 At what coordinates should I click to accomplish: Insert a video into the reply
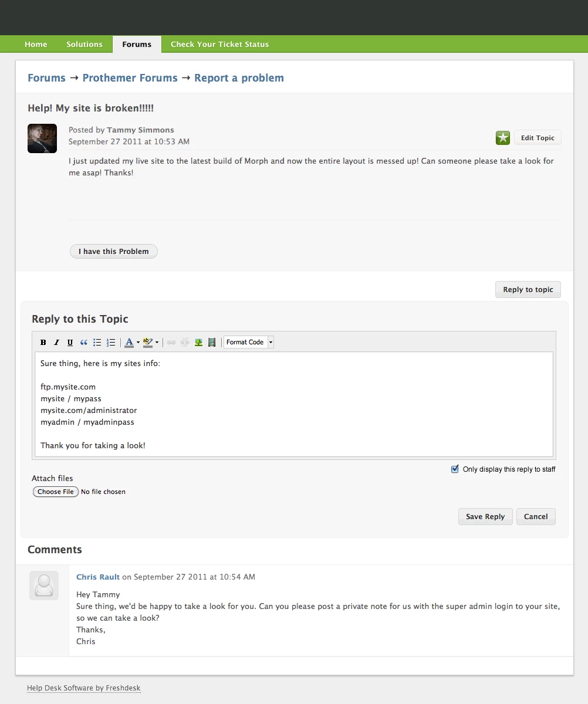[x=212, y=342]
